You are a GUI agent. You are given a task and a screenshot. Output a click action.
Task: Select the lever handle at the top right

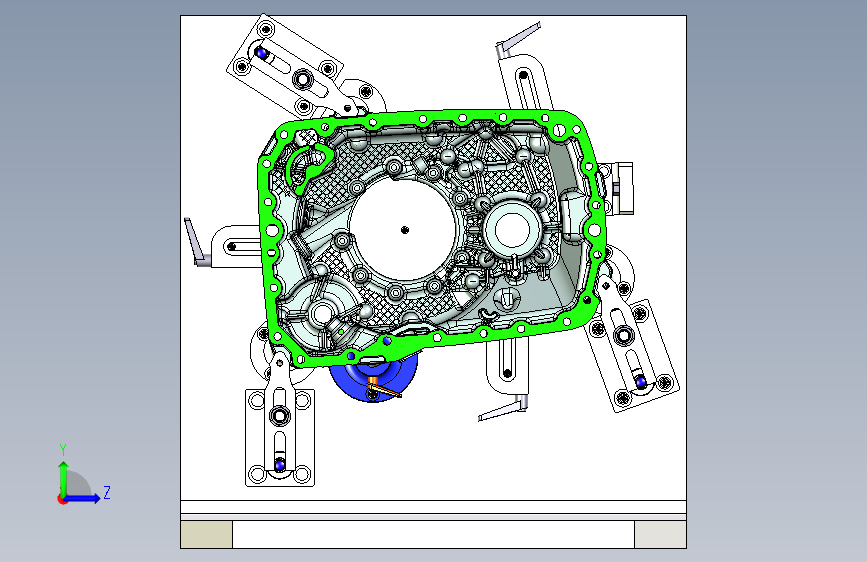click(x=517, y=40)
